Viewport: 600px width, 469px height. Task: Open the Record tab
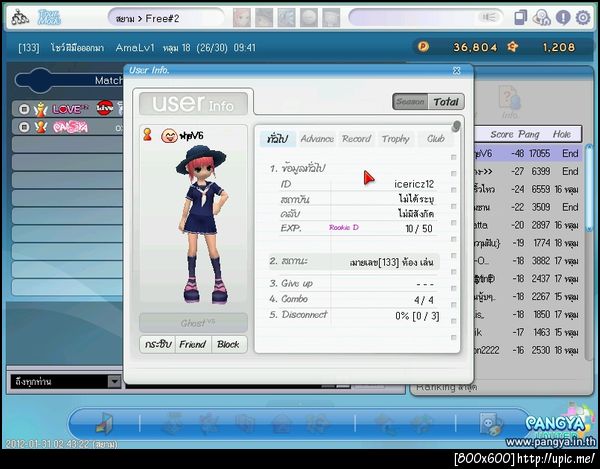pyautogui.click(x=356, y=139)
